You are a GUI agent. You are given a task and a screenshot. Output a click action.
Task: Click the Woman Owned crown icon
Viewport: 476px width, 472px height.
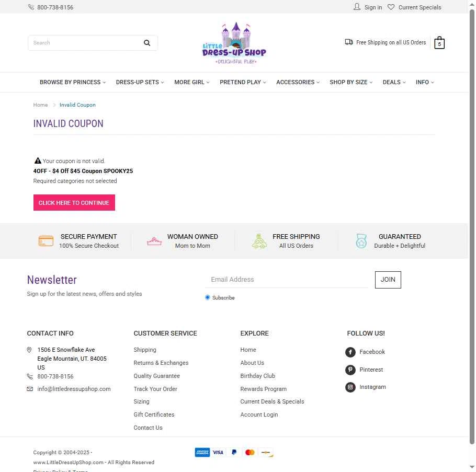pos(154,241)
